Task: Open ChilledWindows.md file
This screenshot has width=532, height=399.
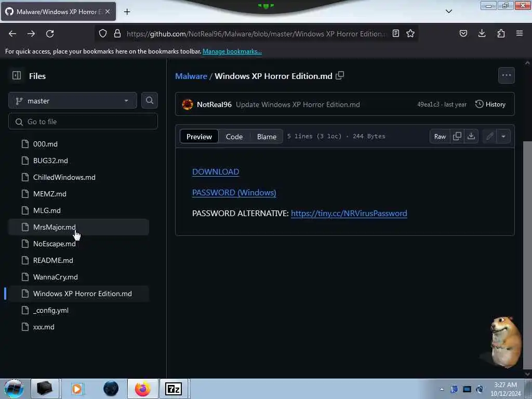Action: (x=79, y=177)
